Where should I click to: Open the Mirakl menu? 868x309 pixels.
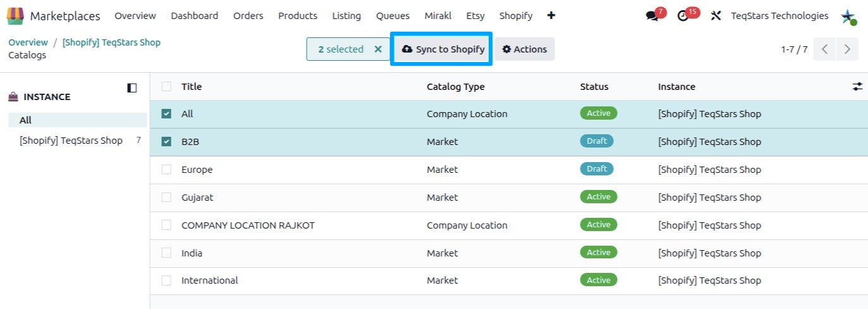438,16
